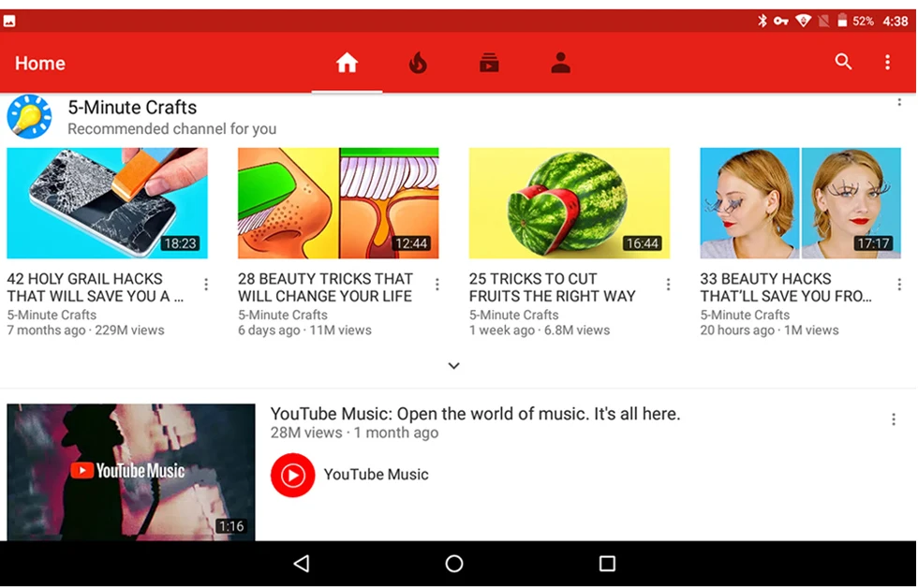Open the YouTube Music channel icon

pyautogui.click(x=292, y=475)
